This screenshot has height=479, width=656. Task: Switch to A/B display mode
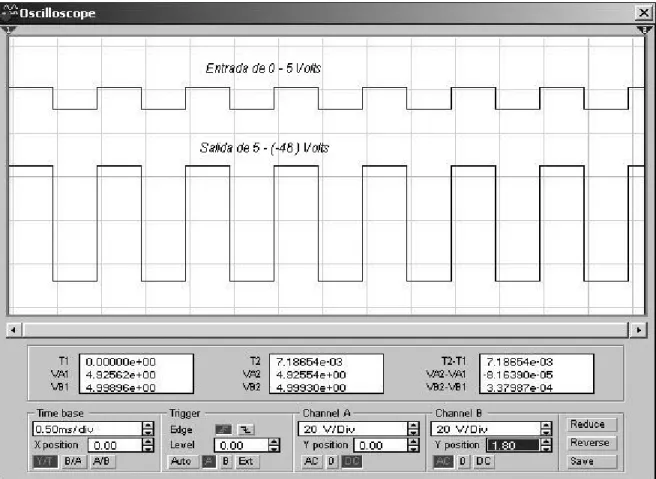coord(102,461)
